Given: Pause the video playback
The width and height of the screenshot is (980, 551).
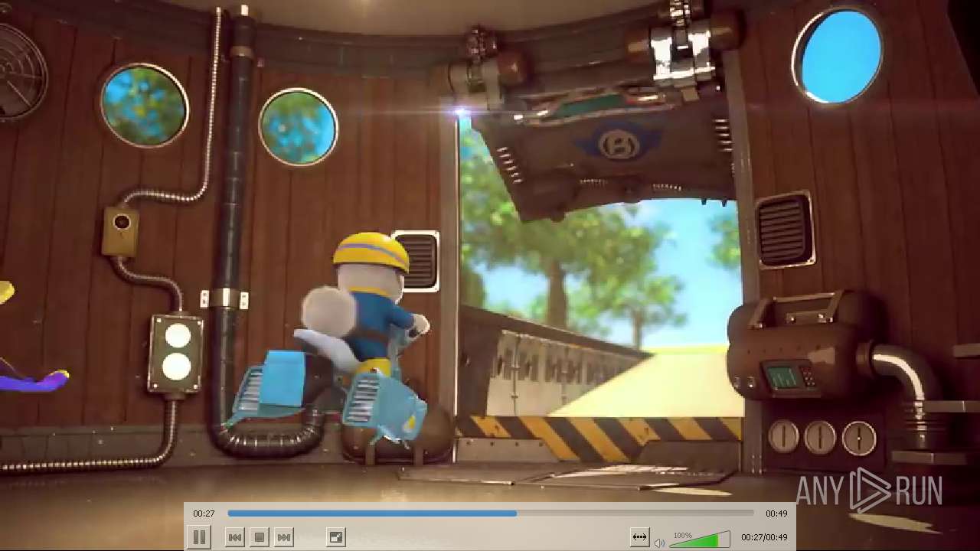Looking at the screenshot, I should (198, 537).
